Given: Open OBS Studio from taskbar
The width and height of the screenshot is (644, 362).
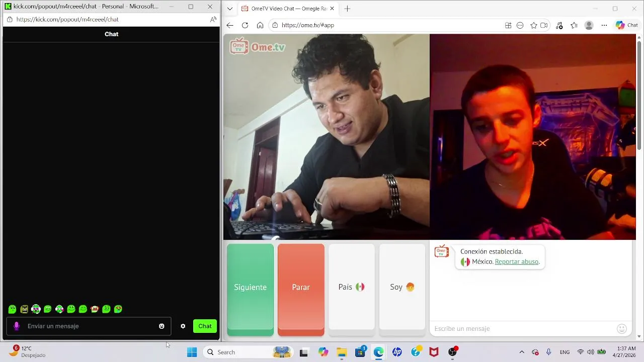Looking at the screenshot, I should [452, 352].
